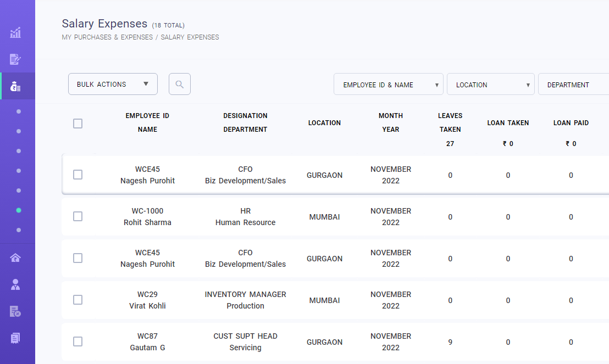Open the Location filter dropdown
Viewport: 609px width, 364px height.
click(490, 85)
